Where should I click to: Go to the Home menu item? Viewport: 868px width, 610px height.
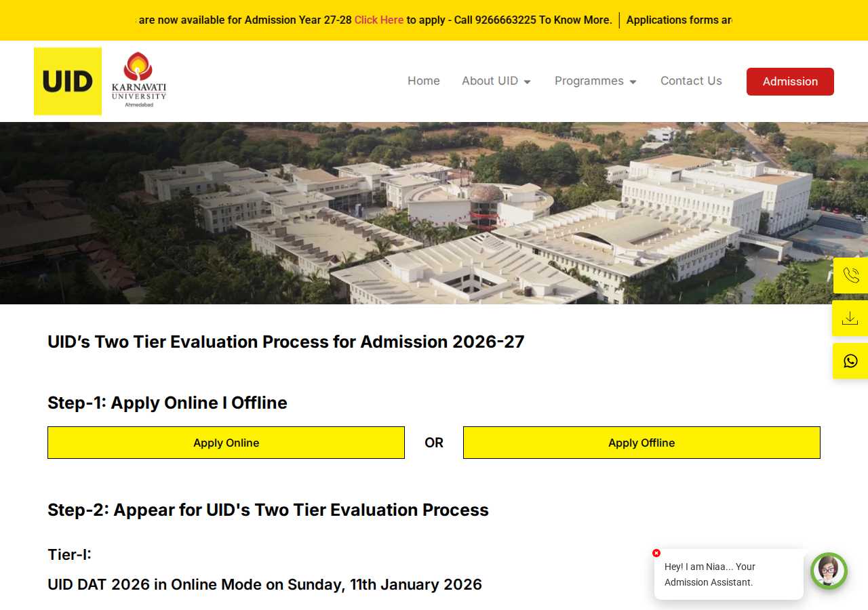click(424, 81)
